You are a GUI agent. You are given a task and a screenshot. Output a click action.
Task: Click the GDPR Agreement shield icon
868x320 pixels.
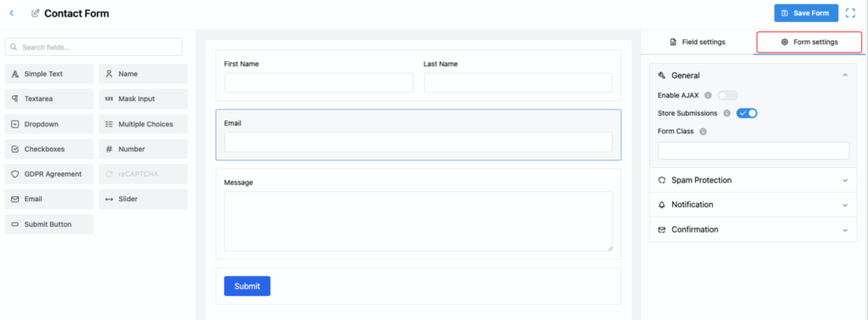click(x=15, y=174)
